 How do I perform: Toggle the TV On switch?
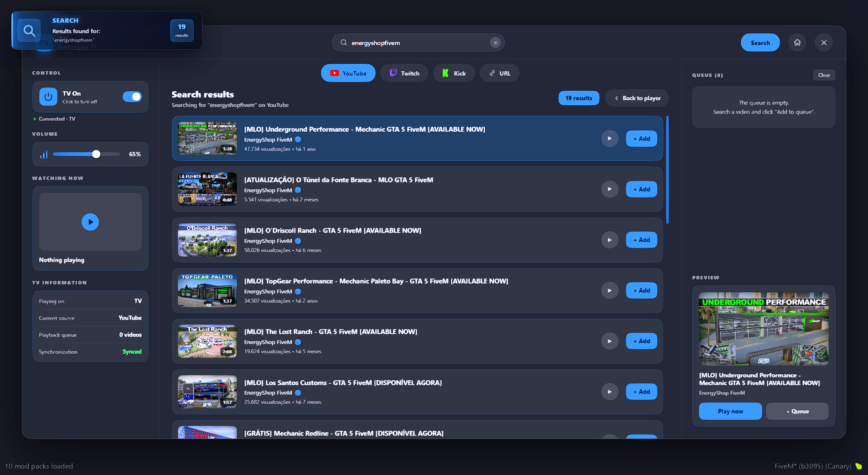pyautogui.click(x=132, y=97)
